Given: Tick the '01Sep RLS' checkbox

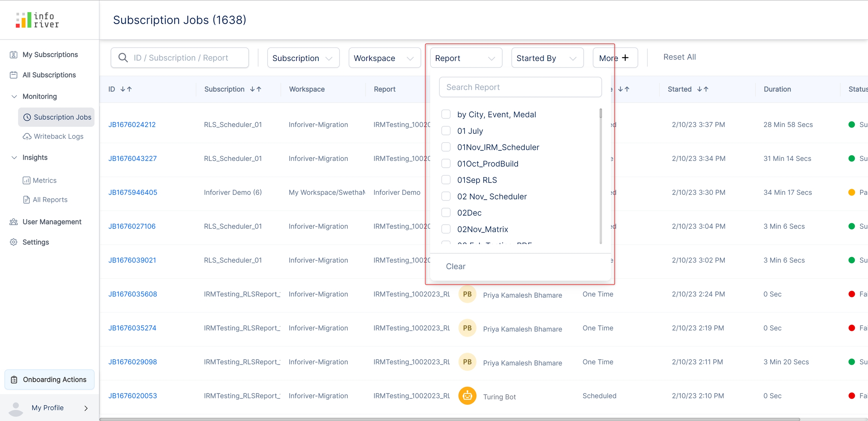Looking at the screenshot, I should pos(446,180).
